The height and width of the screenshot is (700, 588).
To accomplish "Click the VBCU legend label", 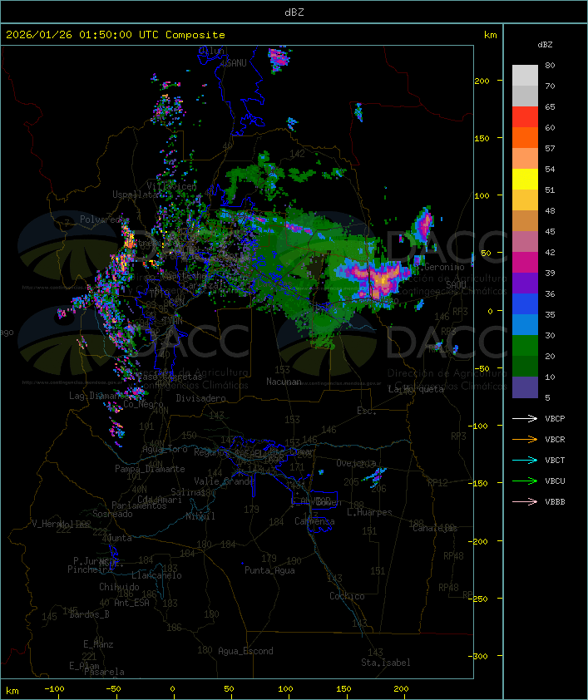I will 555,481.
